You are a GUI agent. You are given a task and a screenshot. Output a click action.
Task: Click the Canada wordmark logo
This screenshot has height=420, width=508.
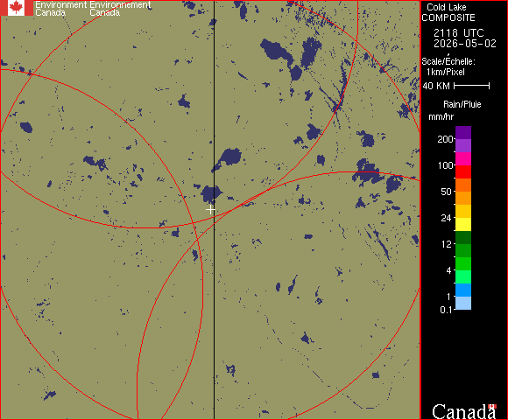[464, 411]
